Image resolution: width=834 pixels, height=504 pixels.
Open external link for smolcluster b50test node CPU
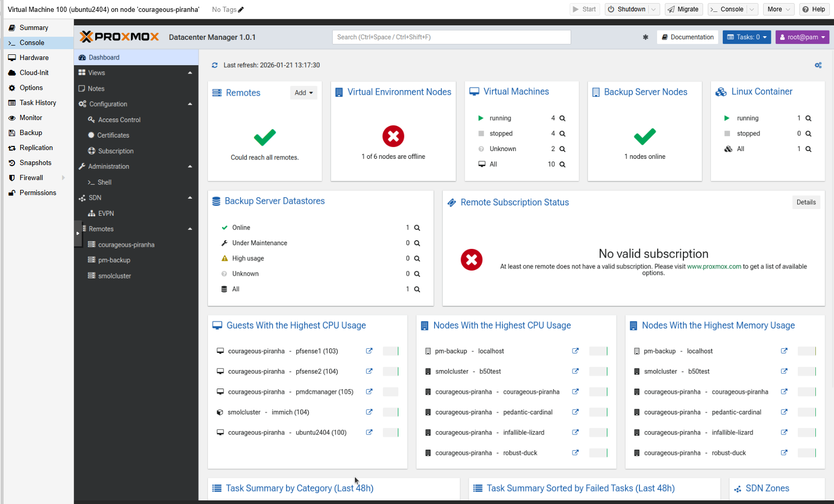575,371
